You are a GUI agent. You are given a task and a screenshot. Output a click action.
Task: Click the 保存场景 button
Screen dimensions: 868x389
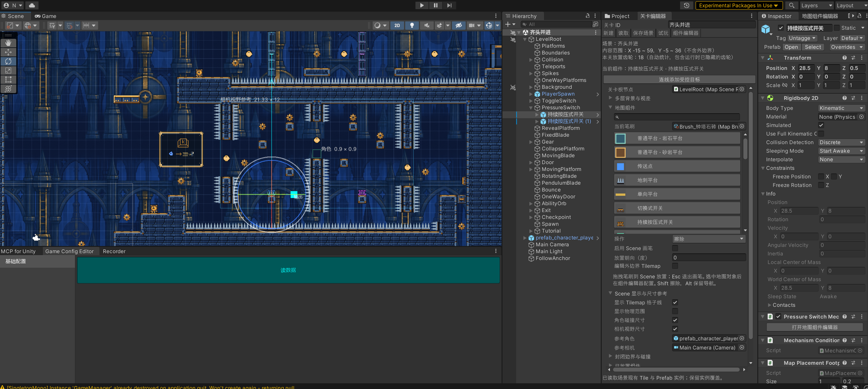pyautogui.click(x=643, y=33)
